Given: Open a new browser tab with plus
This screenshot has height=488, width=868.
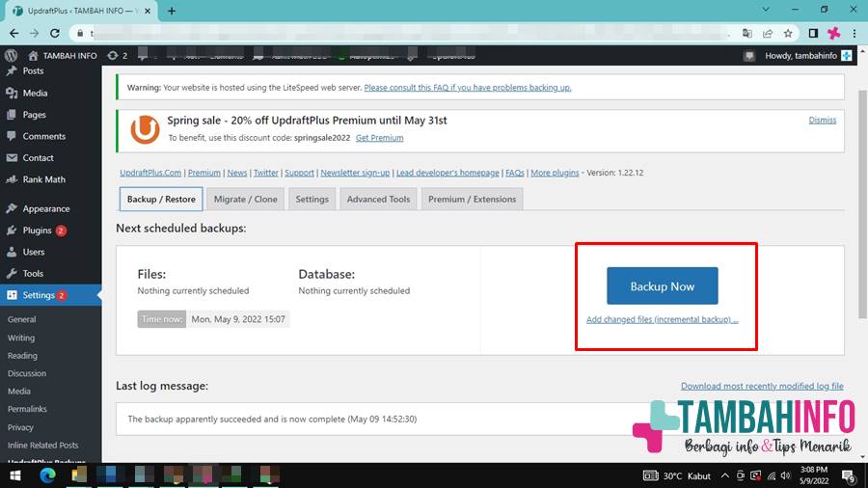Looking at the screenshot, I should pos(172,11).
